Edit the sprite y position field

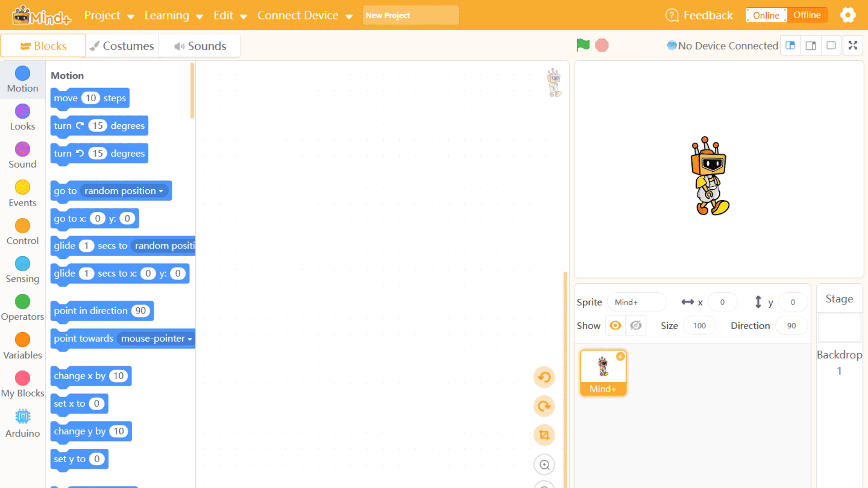(x=793, y=302)
